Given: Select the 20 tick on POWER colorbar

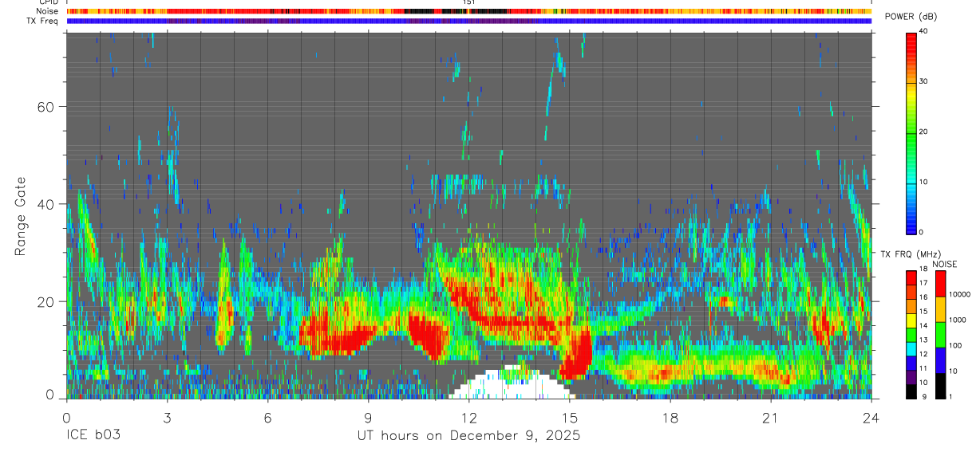Looking at the screenshot, I should pos(925,132).
